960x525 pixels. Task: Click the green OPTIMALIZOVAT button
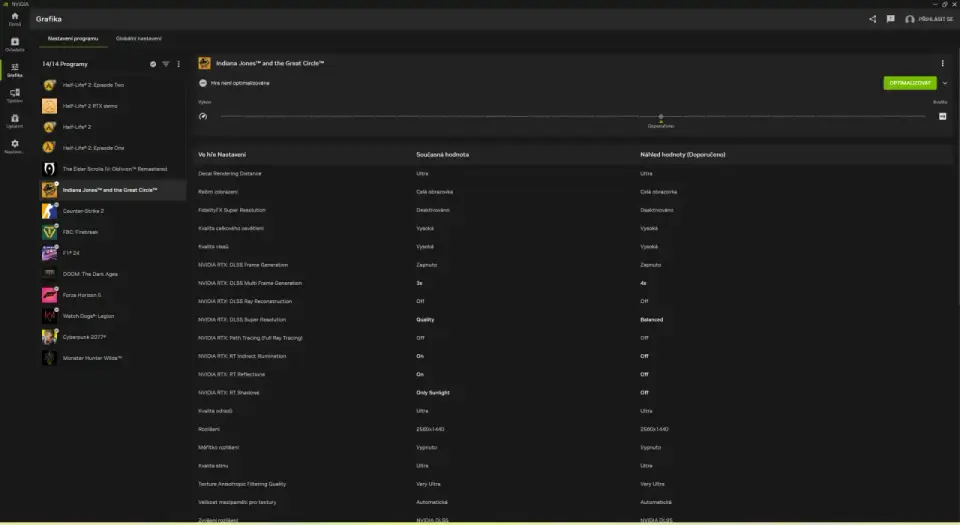[909, 83]
